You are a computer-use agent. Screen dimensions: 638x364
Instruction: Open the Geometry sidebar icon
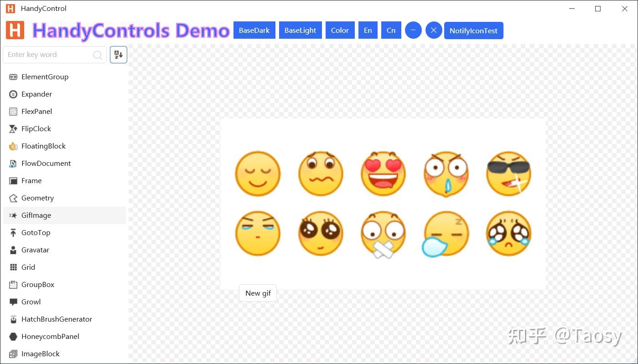pos(13,198)
